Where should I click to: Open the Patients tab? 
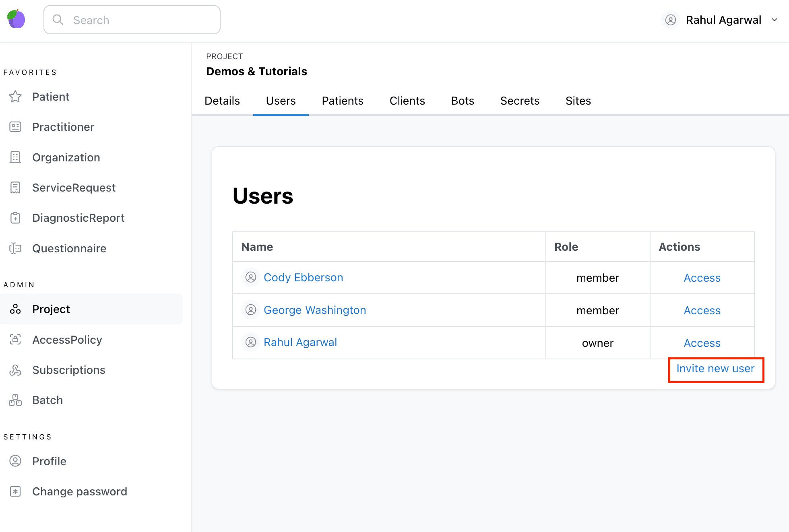(x=342, y=101)
